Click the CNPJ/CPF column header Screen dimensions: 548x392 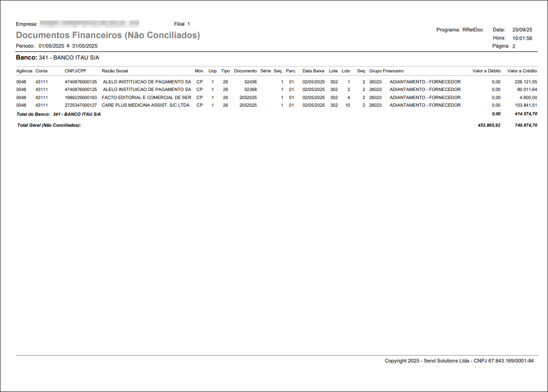click(x=75, y=71)
